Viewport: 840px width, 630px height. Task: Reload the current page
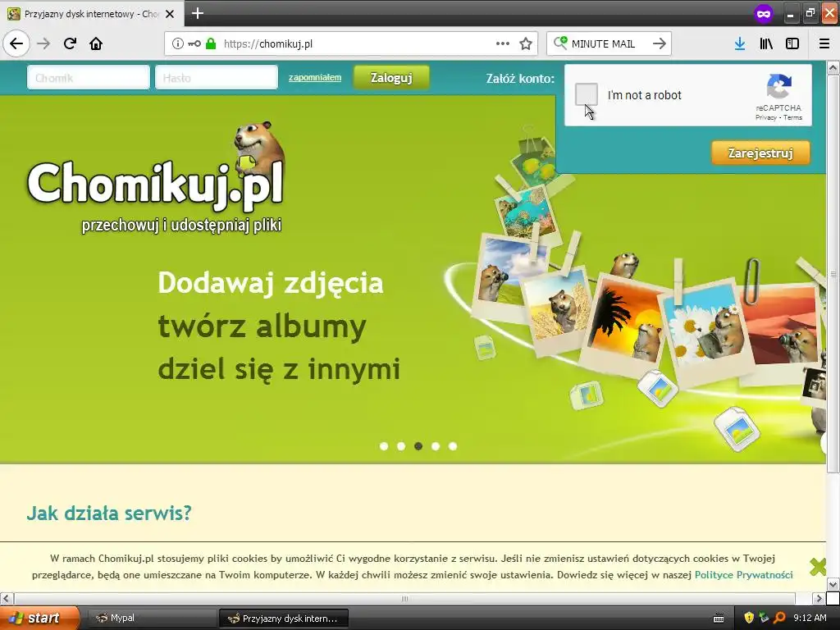(70, 43)
